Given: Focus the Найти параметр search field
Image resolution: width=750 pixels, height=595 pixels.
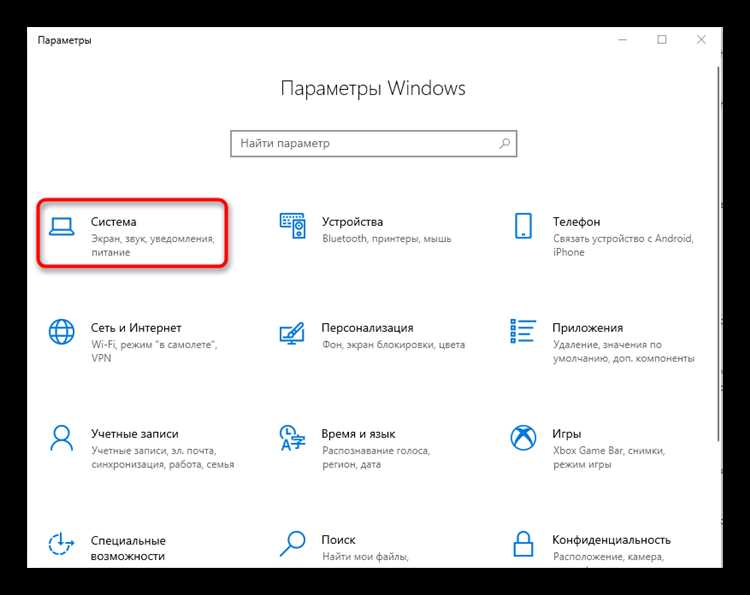Looking at the screenshot, I should [374, 143].
